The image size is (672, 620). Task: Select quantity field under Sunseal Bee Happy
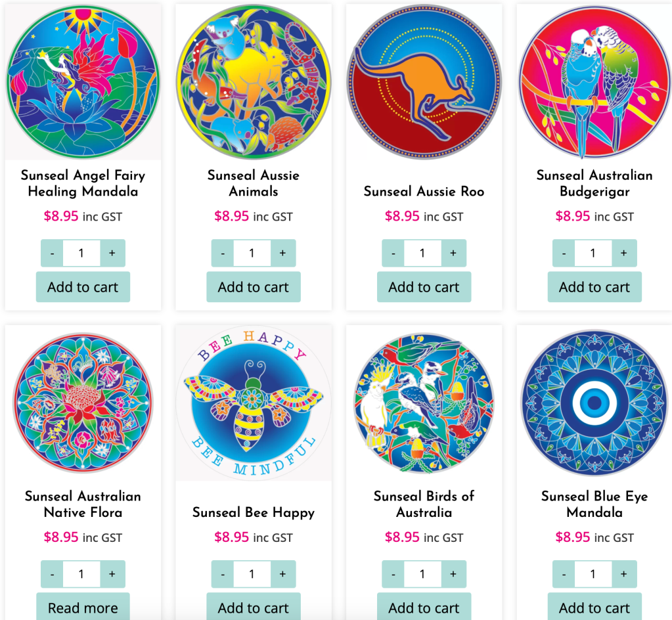pyautogui.click(x=252, y=574)
